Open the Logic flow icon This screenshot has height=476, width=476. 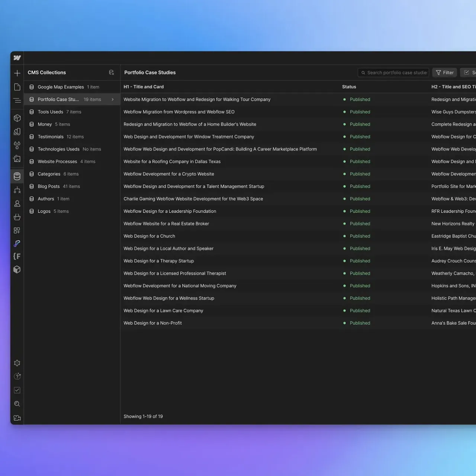(x=17, y=190)
